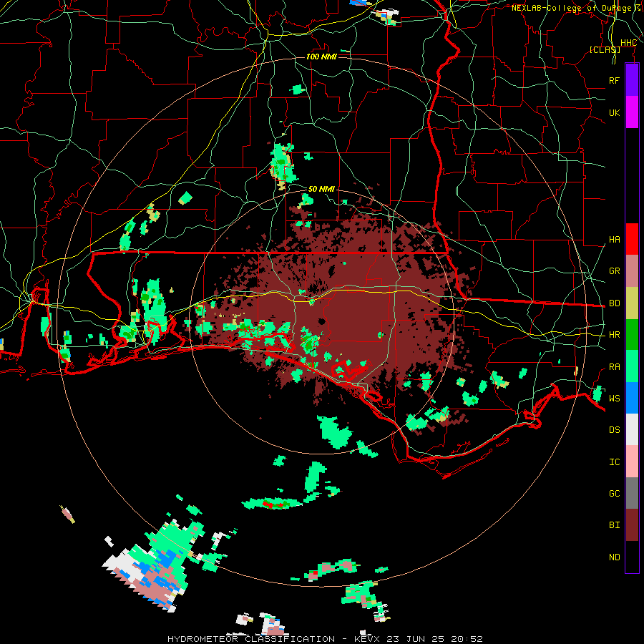
Task: Select the light pink IC legend swatch
Action: point(632,462)
